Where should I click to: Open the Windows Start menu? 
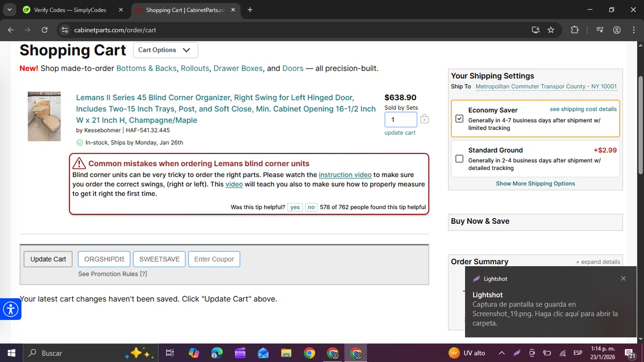pos(12,353)
